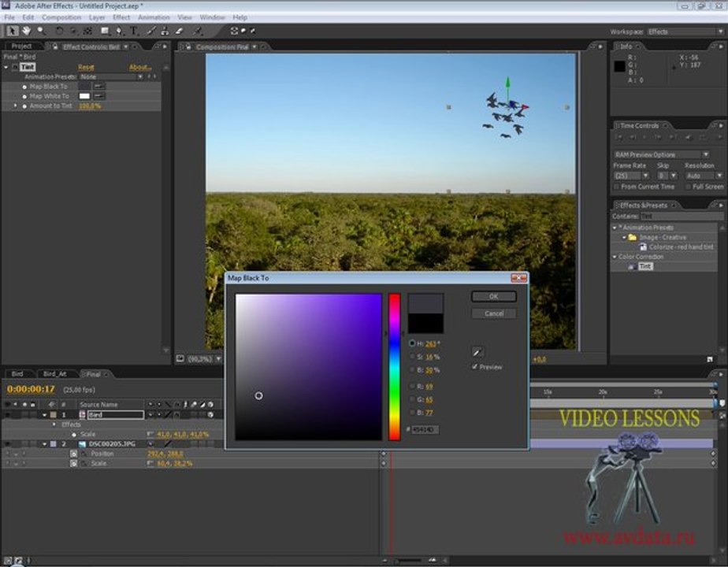Click the Map White To color swatch
Viewport: 728px width, 567px height.
(x=84, y=96)
